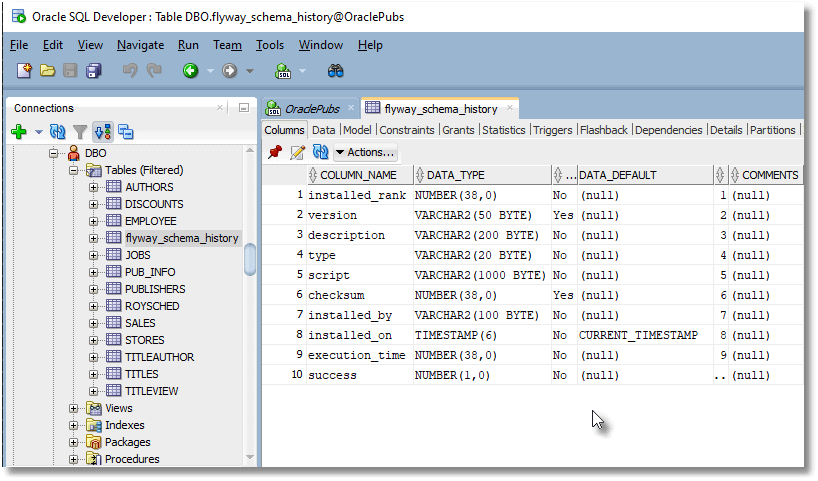Open the SQL Worksheet icon in toolbar
Screen dimensions: 818x481
283,71
